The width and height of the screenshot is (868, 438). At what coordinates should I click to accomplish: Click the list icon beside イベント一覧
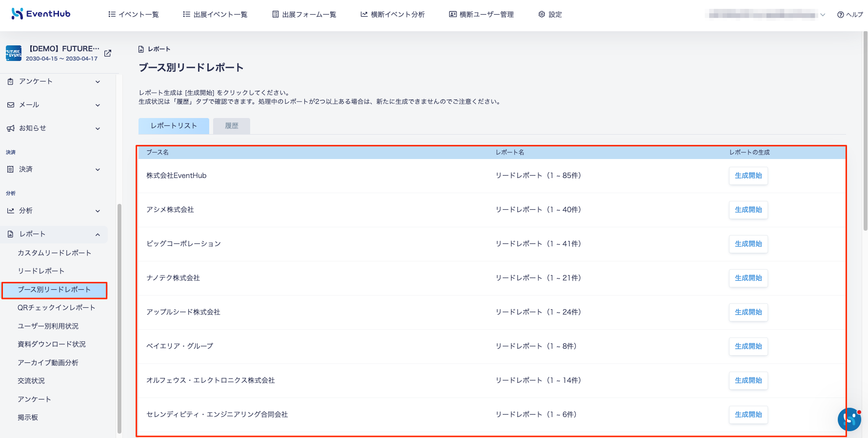[x=112, y=15]
